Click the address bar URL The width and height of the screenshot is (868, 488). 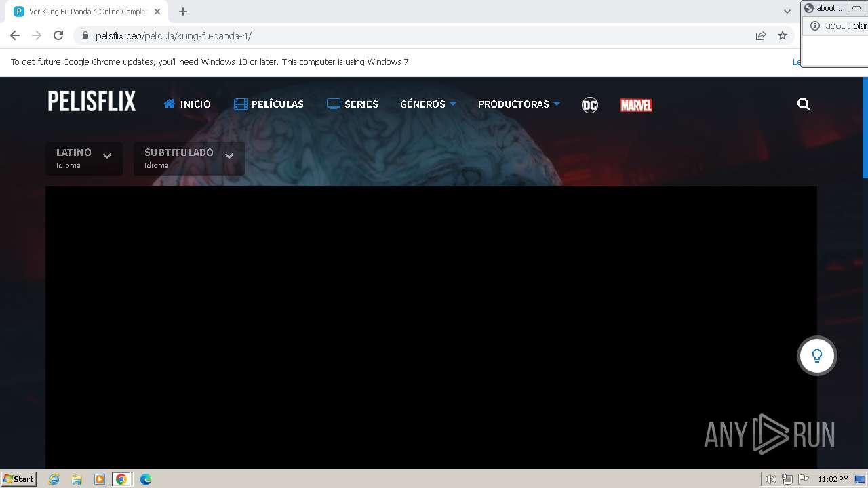(x=174, y=36)
